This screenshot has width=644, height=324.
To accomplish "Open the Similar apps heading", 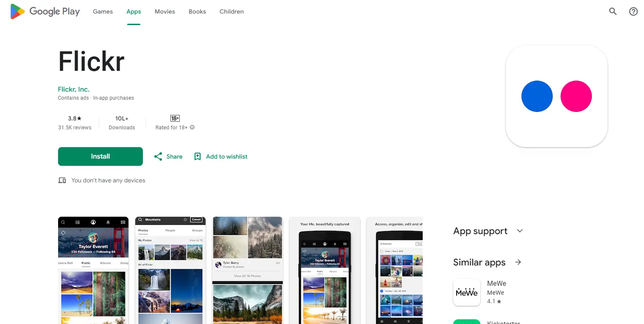I will coord(480,263).
